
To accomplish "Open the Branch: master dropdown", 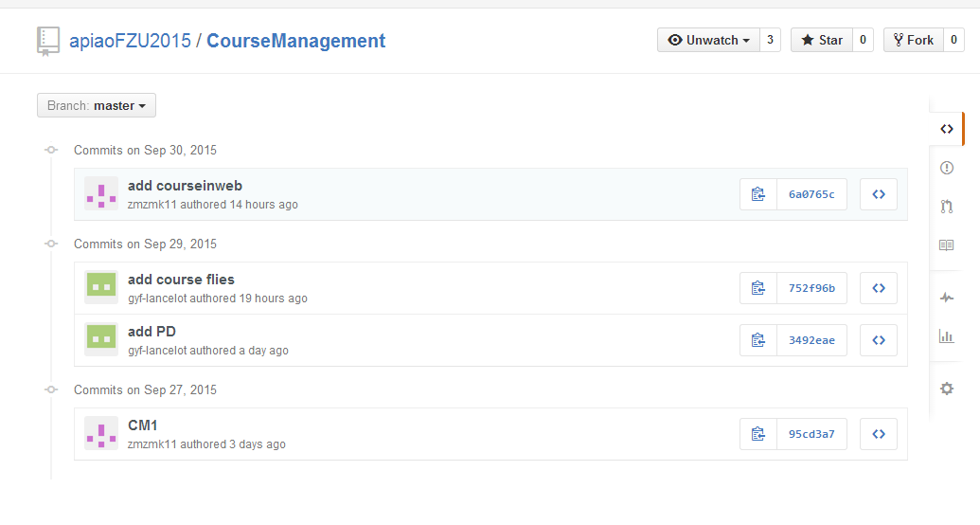I will [97, 105].
